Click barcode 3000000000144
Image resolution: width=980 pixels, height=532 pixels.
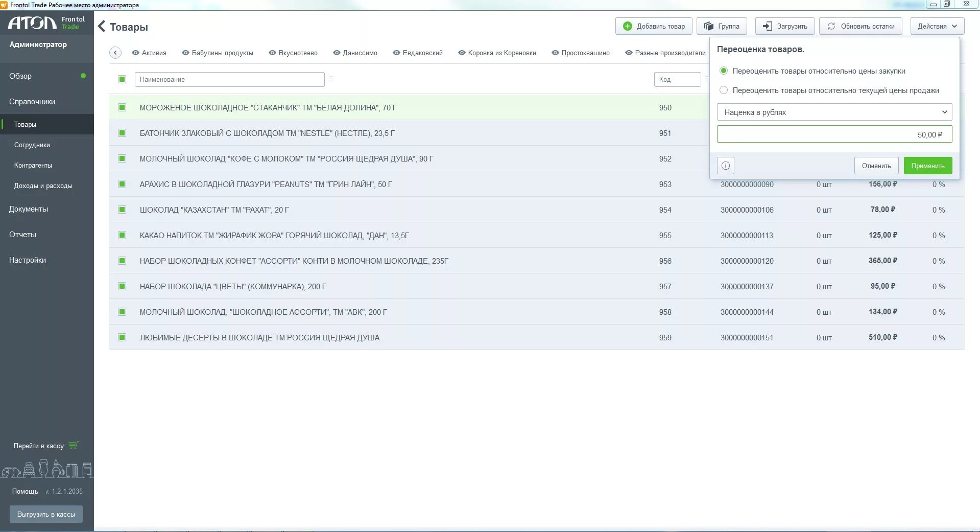(x=747, y=312)
